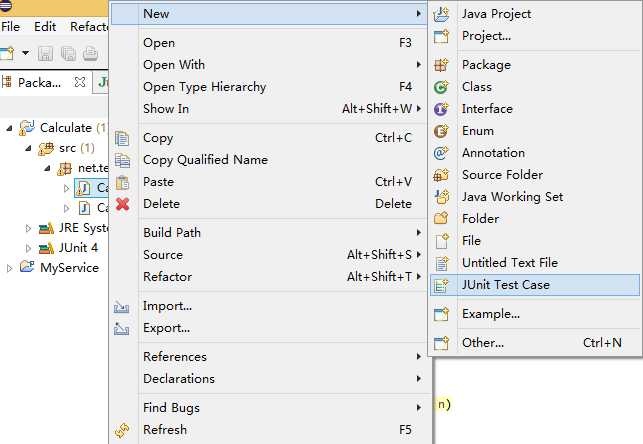This screenshot has height=444, width=643.
Task: Select JUnit Test Case menu entry
Action: click(535, 285)
